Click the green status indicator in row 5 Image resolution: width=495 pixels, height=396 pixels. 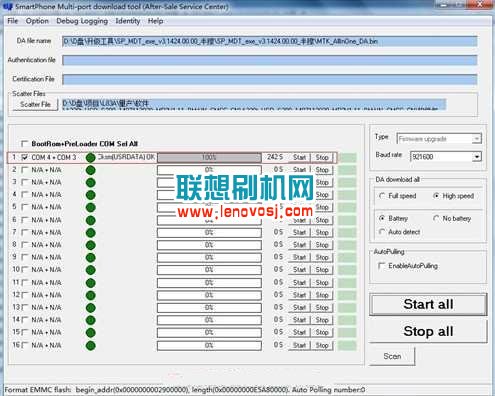pyautogui.click(x=90, y=207)
